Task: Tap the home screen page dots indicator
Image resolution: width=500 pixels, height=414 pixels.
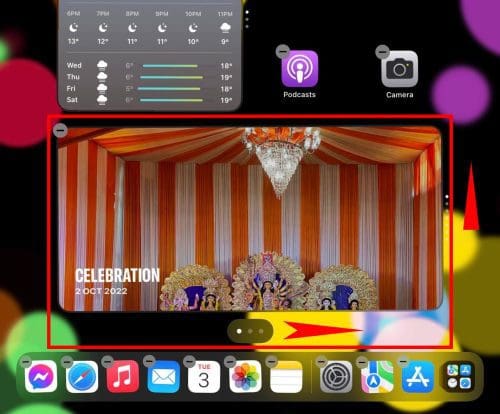Action: click(250, 331)
